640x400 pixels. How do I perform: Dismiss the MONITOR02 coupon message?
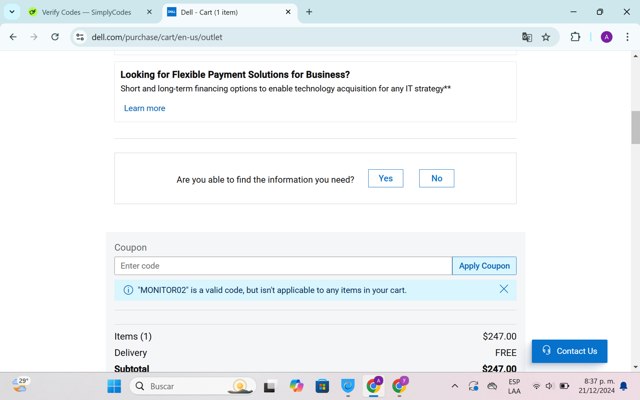coord(504,289)
